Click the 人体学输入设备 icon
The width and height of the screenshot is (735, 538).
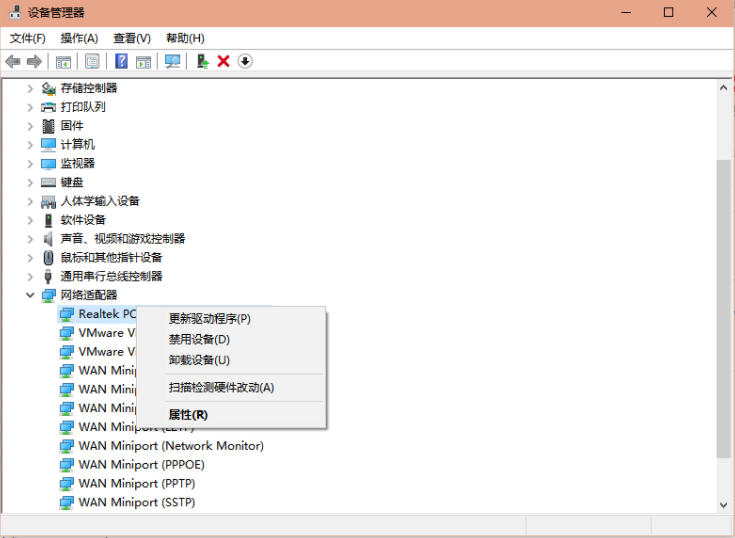tap(48, 202)
